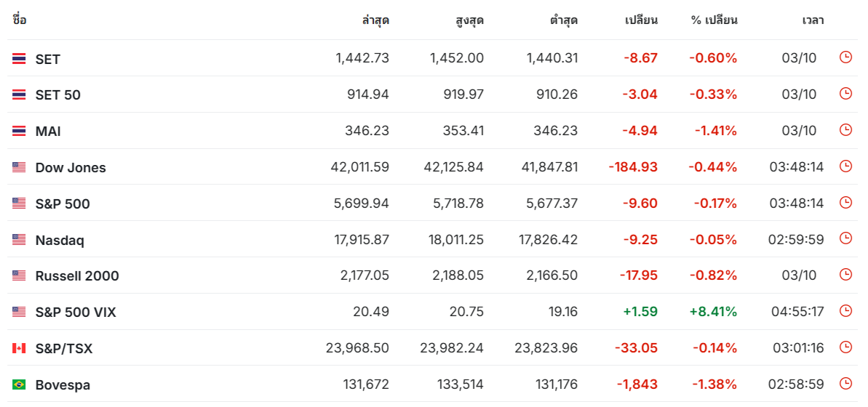Sort by the สูงสุด column header

tap(470, 20)
